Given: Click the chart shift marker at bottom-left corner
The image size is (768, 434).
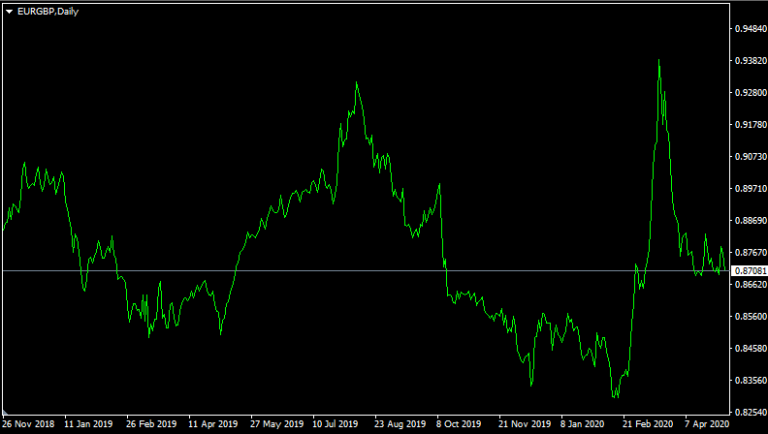Looking at the screenshot, I should 6,411.
